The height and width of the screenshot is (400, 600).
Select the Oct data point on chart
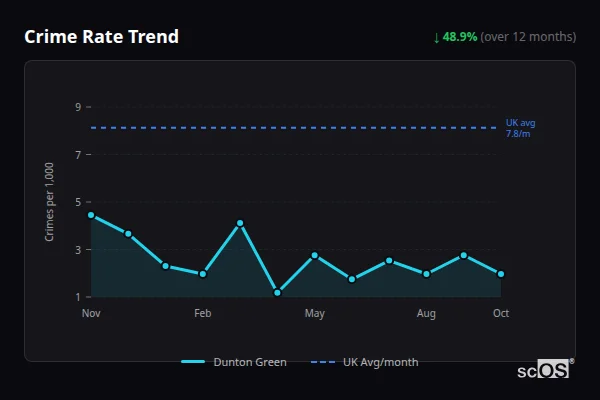tap(501, 274)
